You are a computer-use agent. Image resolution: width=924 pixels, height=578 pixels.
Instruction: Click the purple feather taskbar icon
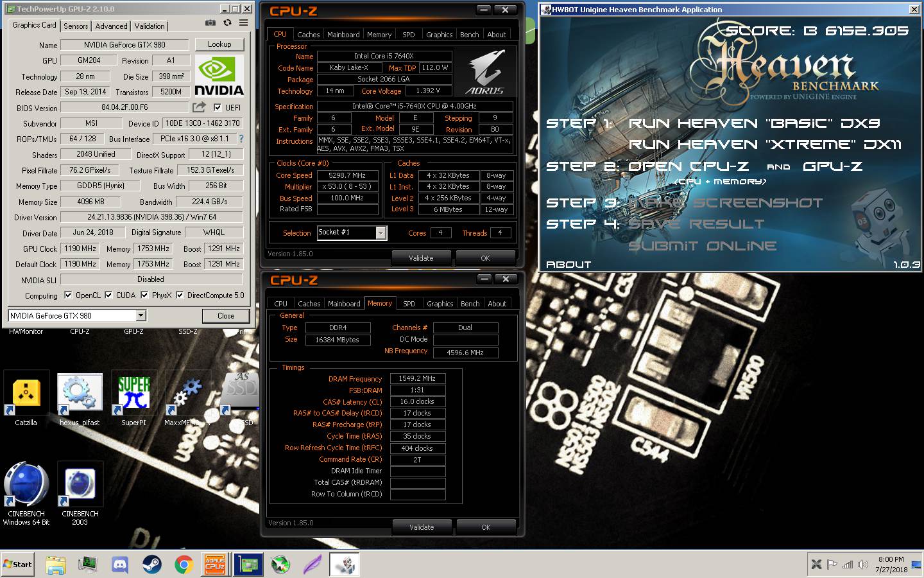tap(312, 565)
